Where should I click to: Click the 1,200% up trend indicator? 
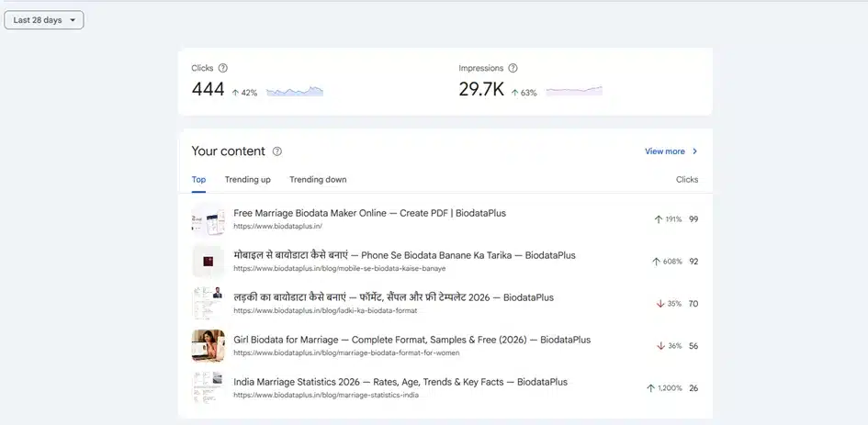(x=664, y=388)
